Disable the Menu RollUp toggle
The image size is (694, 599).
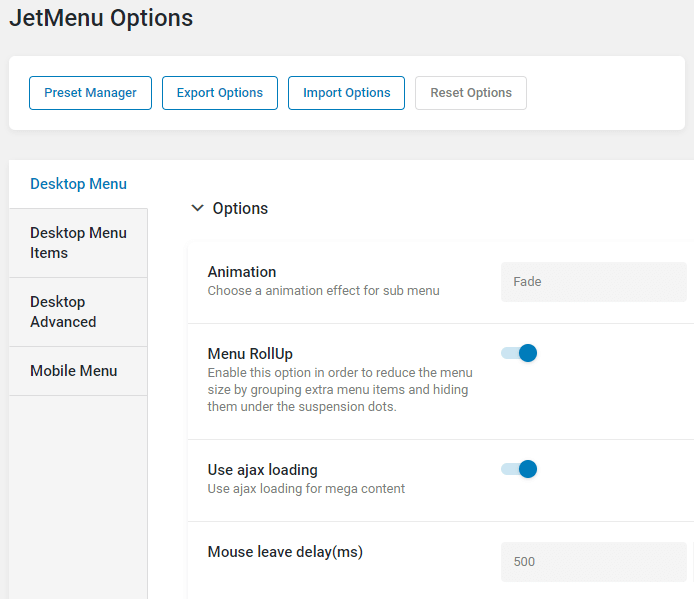tap(519, 353)
